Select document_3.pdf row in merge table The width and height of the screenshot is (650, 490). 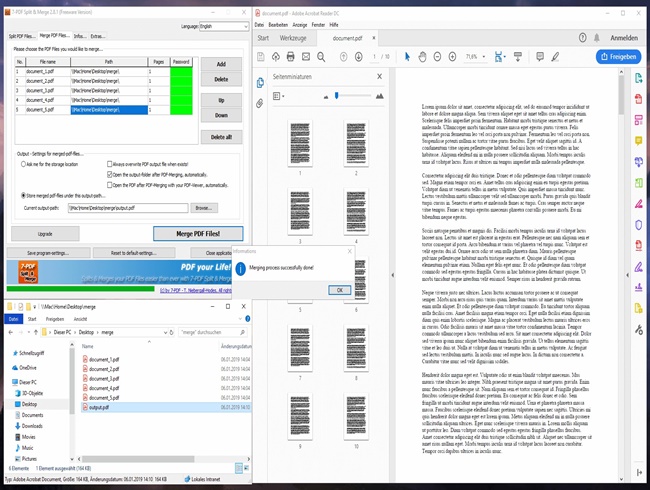point(104,90)
